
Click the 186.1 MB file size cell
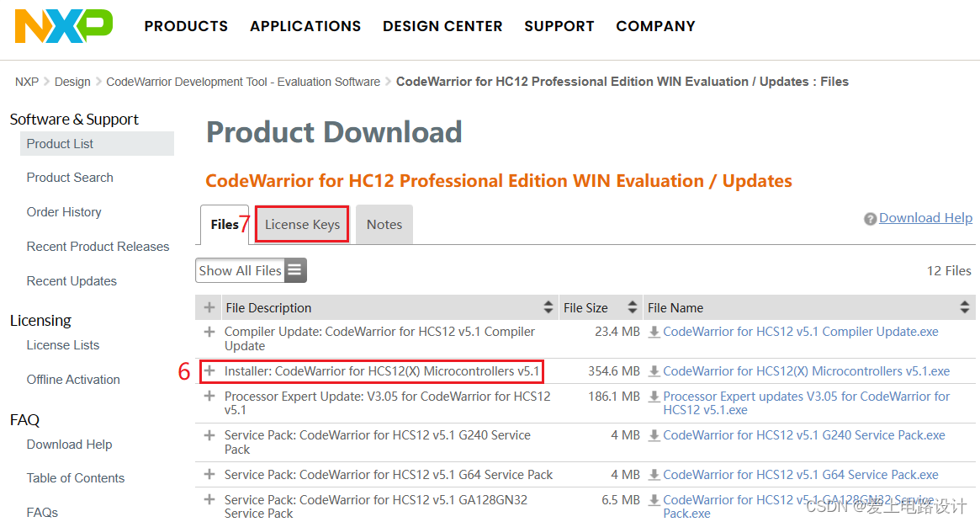(614, 397)
